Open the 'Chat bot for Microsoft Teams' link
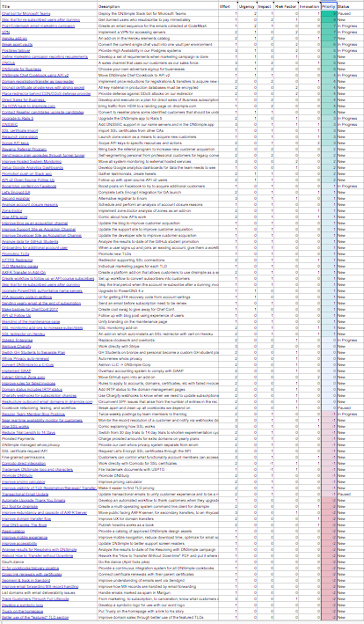364x624 pixels. 25,13
